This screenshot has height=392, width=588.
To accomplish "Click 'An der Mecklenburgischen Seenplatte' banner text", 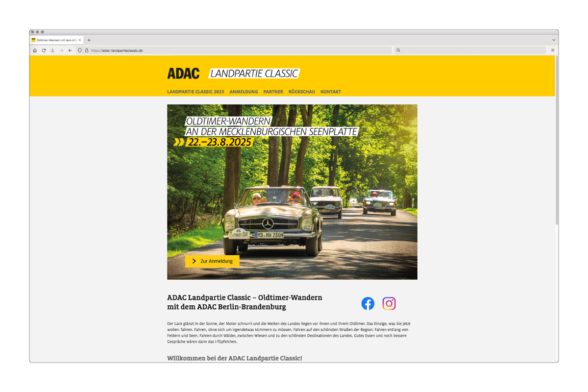I will 271,132.
